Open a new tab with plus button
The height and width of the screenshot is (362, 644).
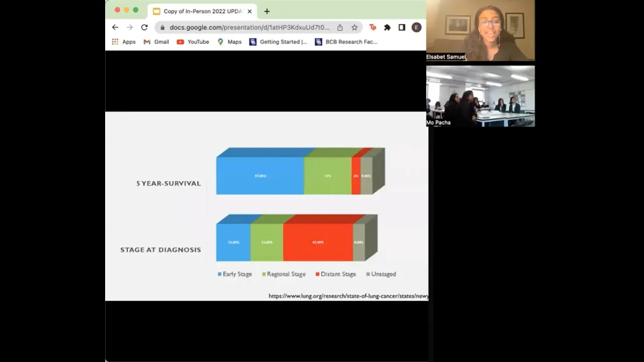click(267, 11)
